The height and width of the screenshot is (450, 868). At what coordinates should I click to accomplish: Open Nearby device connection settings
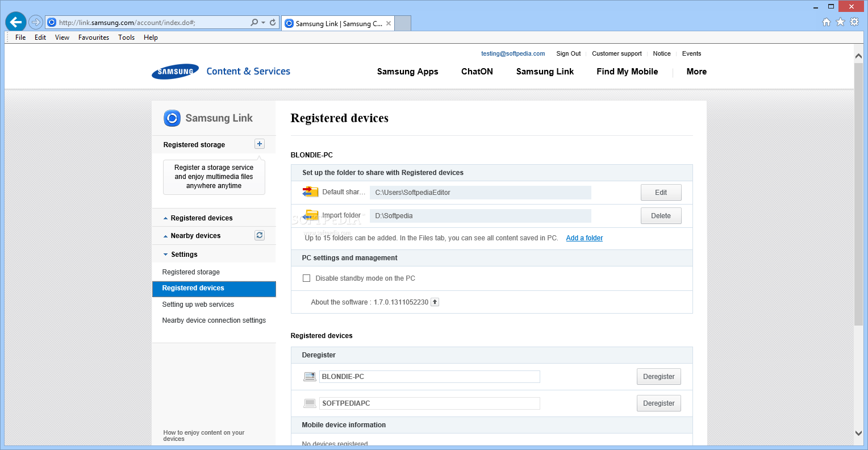click(x=214, y=320)
